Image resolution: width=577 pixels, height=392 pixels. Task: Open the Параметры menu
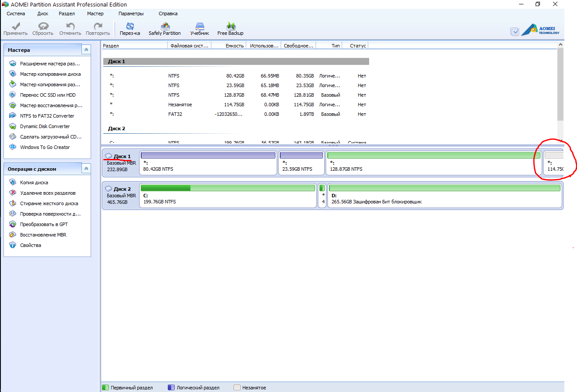(x=131, y=14)
